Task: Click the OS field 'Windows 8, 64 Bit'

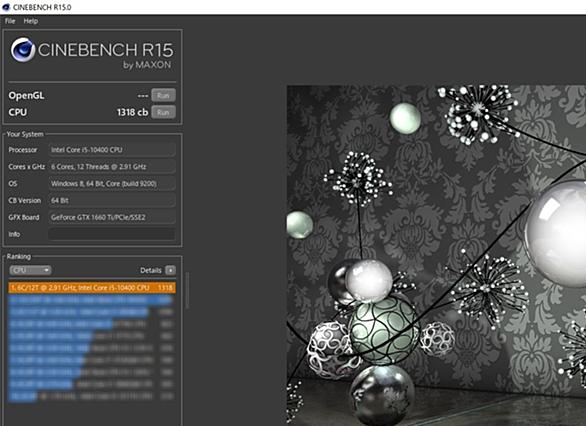Action: (112, 183)
